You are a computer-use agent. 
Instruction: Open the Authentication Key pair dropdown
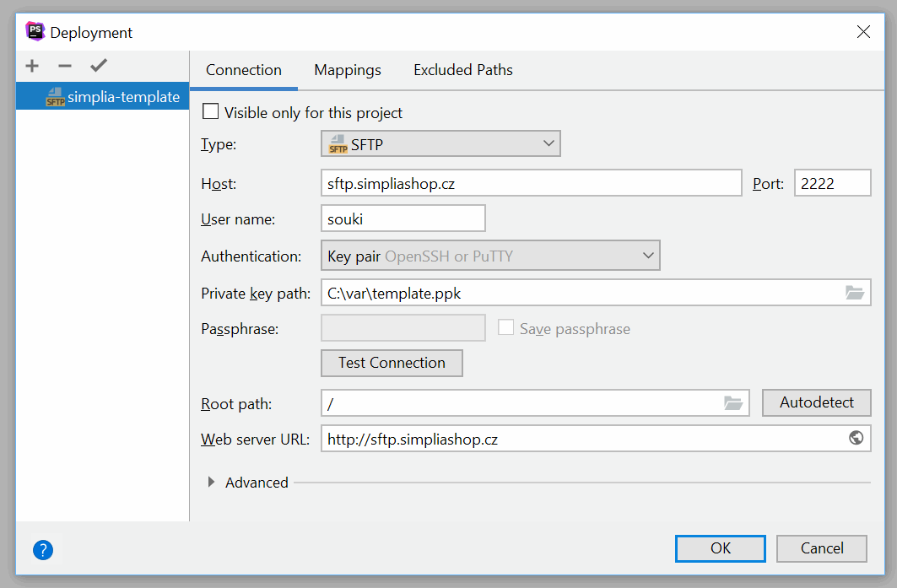point(490,256)
